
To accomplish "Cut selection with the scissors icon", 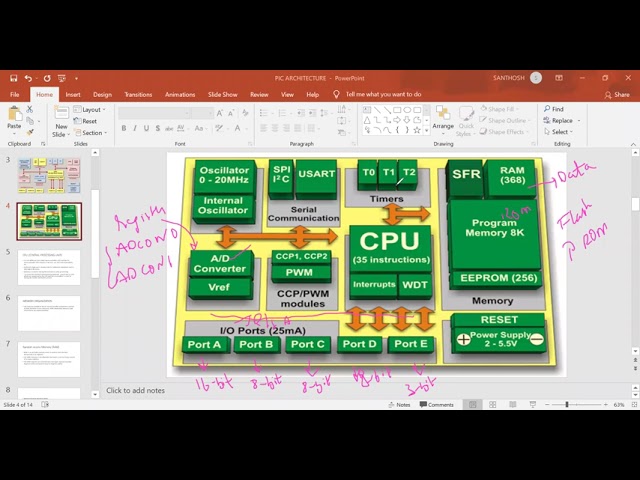I will click(x=29, y=109).
